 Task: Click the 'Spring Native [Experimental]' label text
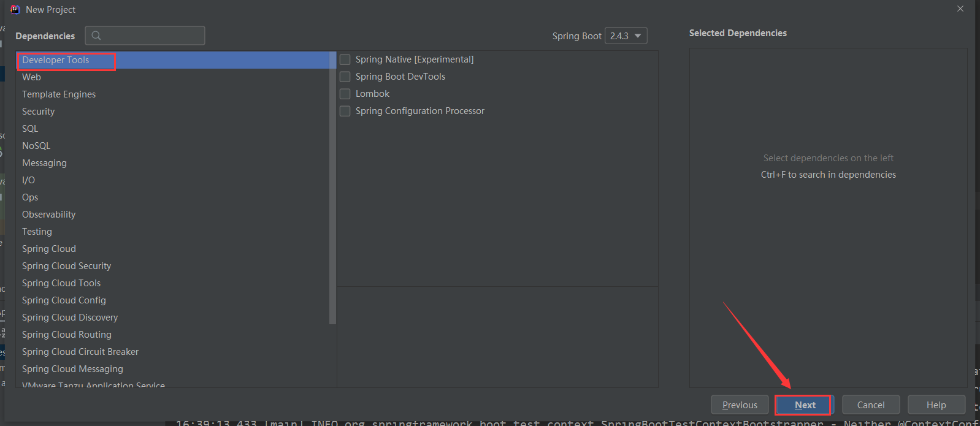point(415,59)
